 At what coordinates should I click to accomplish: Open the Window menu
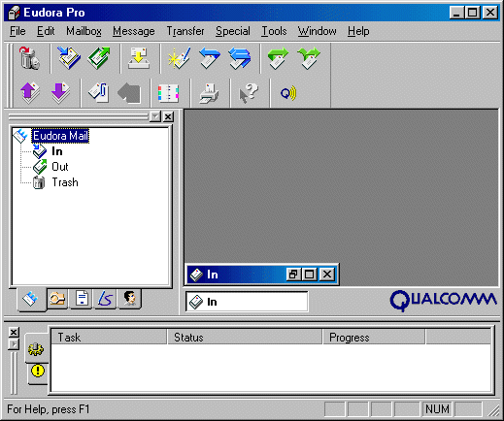pos(317,31)
